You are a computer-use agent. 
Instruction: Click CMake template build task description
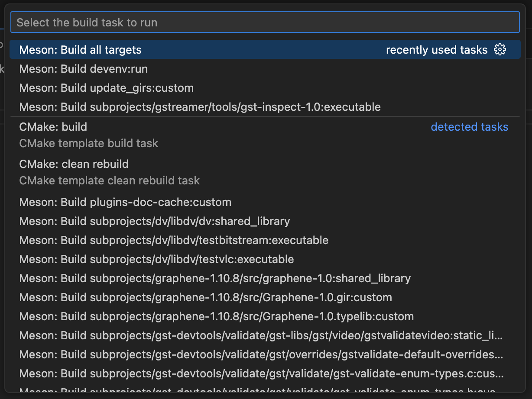pos(89,143)
